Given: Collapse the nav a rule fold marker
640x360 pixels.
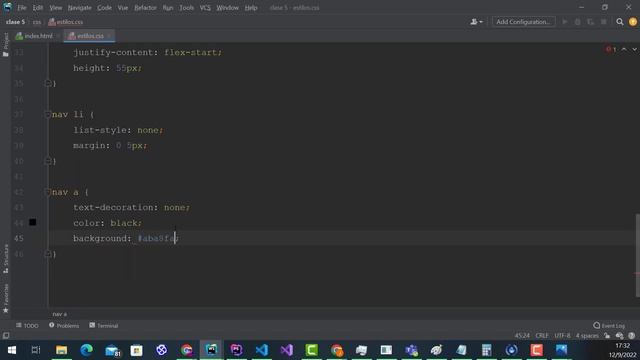Looking at the screenshot, I should [x=47, y=192].
